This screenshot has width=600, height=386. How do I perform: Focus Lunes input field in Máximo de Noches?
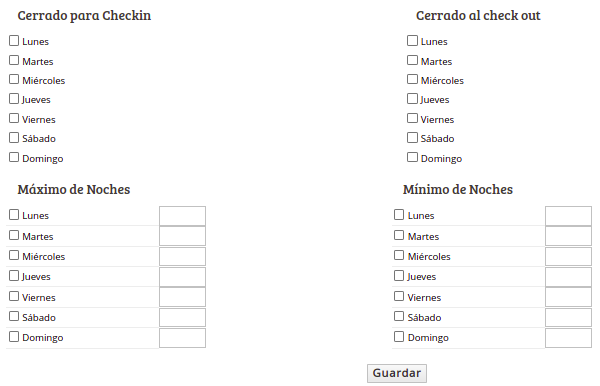coord(182,216)
